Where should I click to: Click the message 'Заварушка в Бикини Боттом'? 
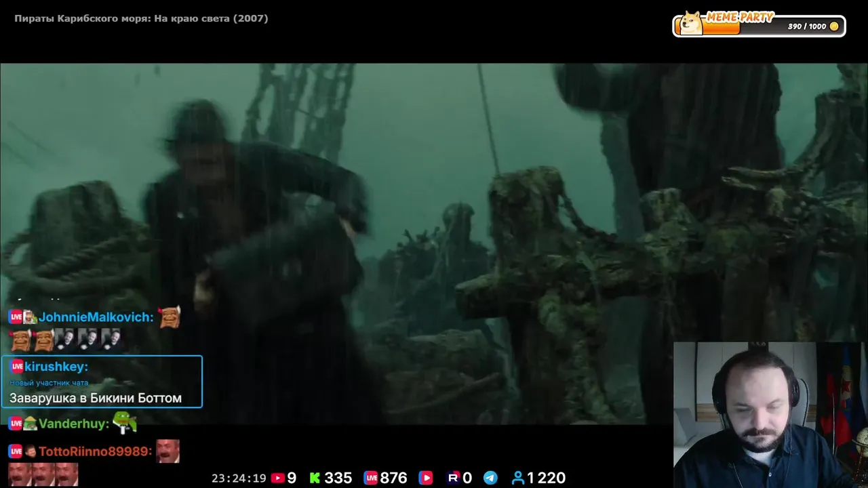pos(96,398)
